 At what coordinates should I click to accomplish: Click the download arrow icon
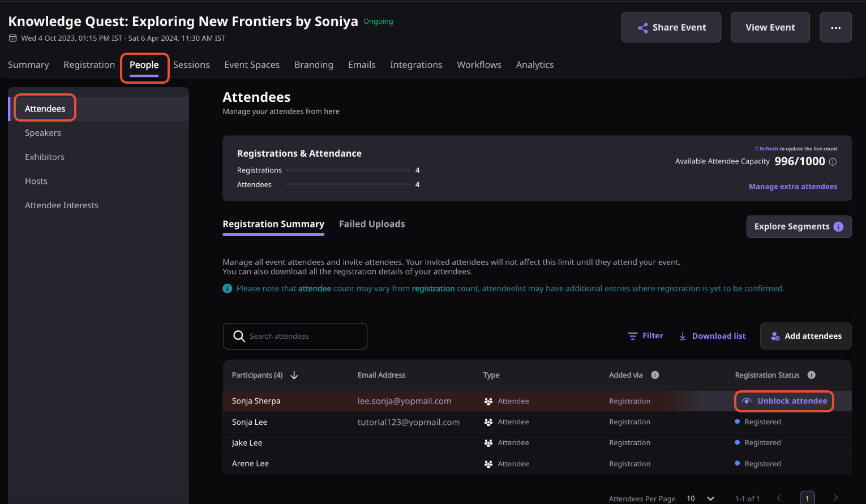click(683, 336)
